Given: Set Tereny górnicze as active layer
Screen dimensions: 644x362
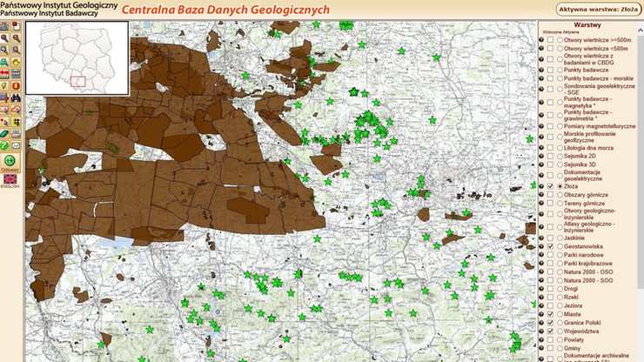Looking at the screenshot, I should click(560, 204).
